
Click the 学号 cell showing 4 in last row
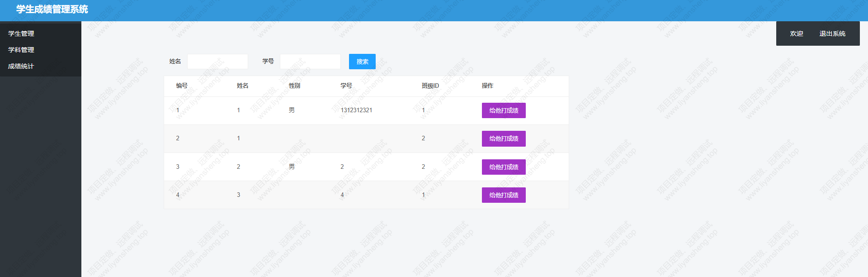click(x=342, y=195)
